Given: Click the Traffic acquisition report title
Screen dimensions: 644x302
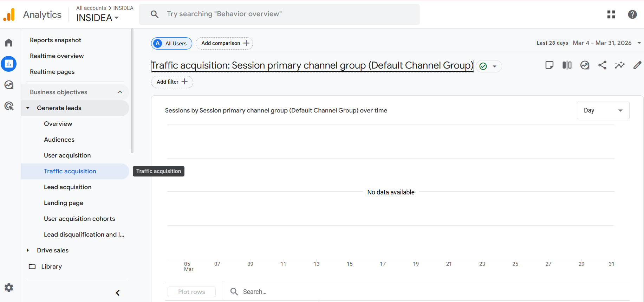Looking at the screenshot, I should tap(312, 65).
